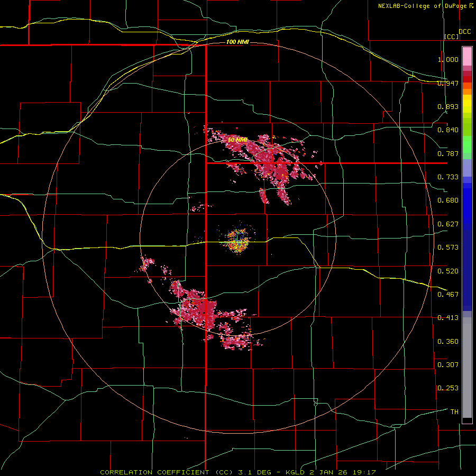Viewport: 476px width, 476px height.
Task: Click the TH threshold label
Action: tap(454, 411)
